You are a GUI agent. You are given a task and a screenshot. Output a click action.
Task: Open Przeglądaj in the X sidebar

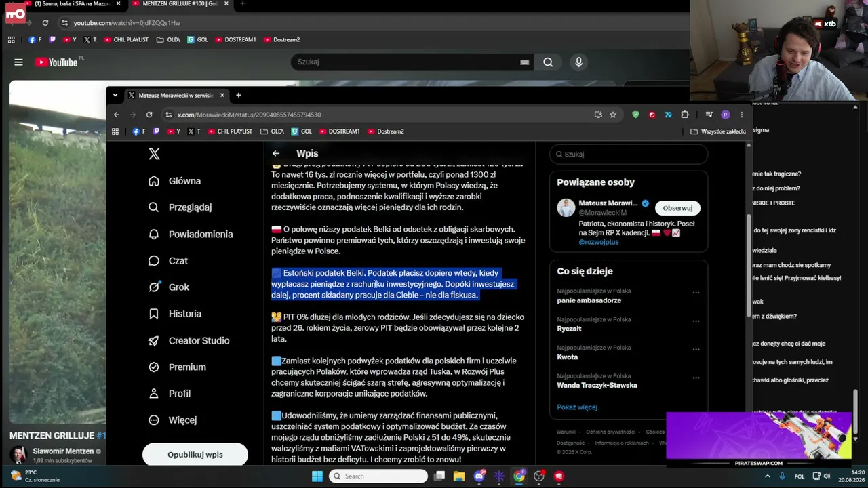click(x=180, y=207)
